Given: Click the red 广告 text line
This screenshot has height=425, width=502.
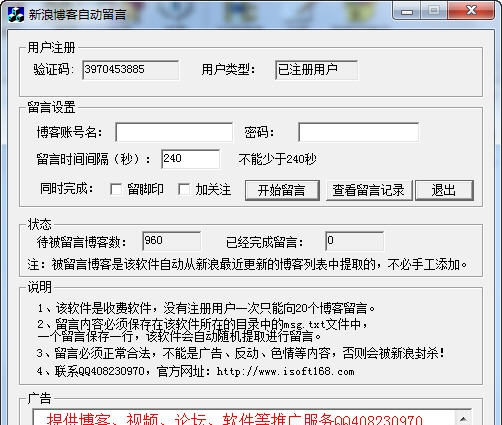Looking at the screenshot, I should (235, 419).
